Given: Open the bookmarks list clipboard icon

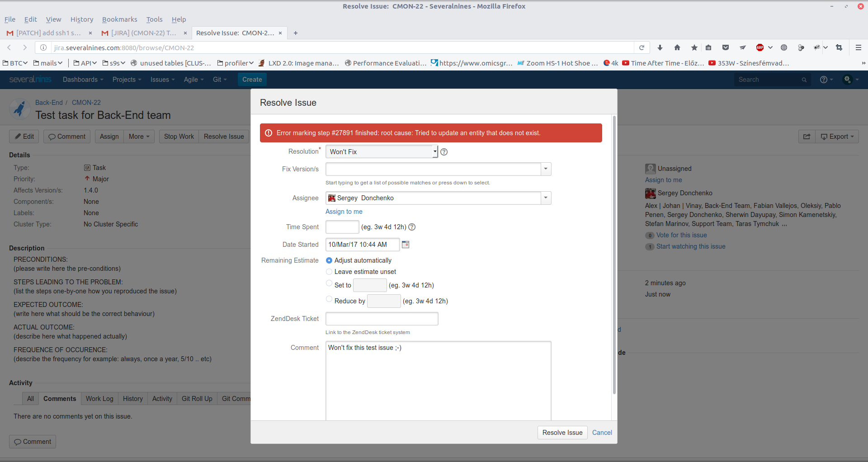Looking at the screenshot, I should pos(708,47).
